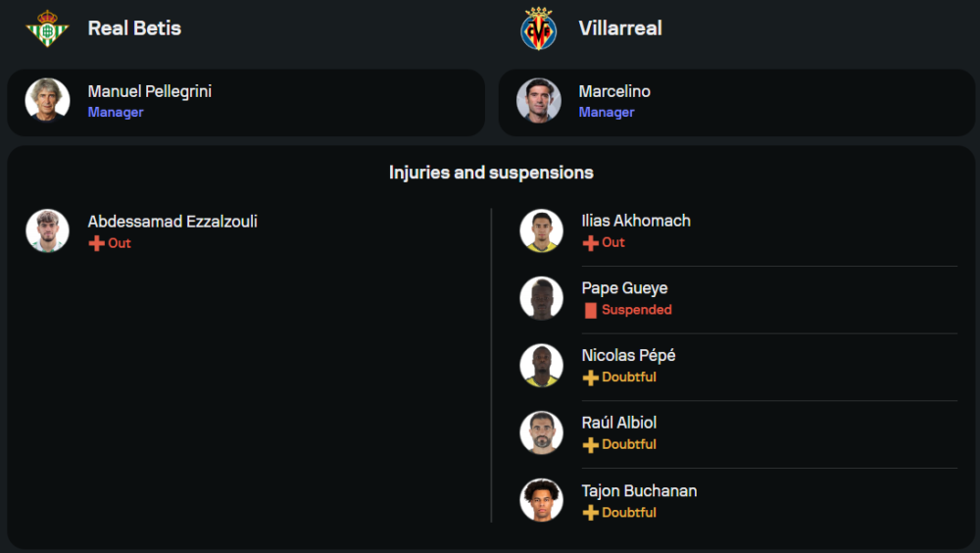The width and height of the screenshot is (980, 553).
Task: Open Marcelino's manager profile name
Action: [x=614, y=91]
